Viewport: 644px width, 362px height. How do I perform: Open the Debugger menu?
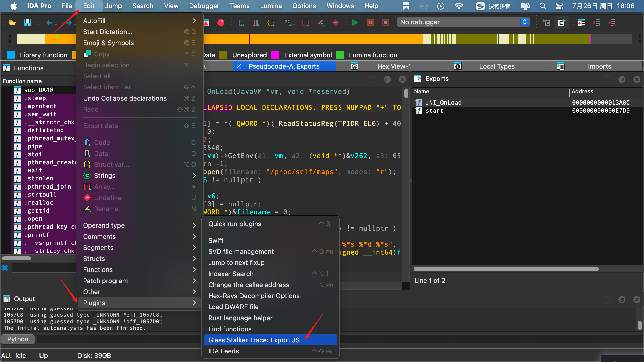[204, 6]
